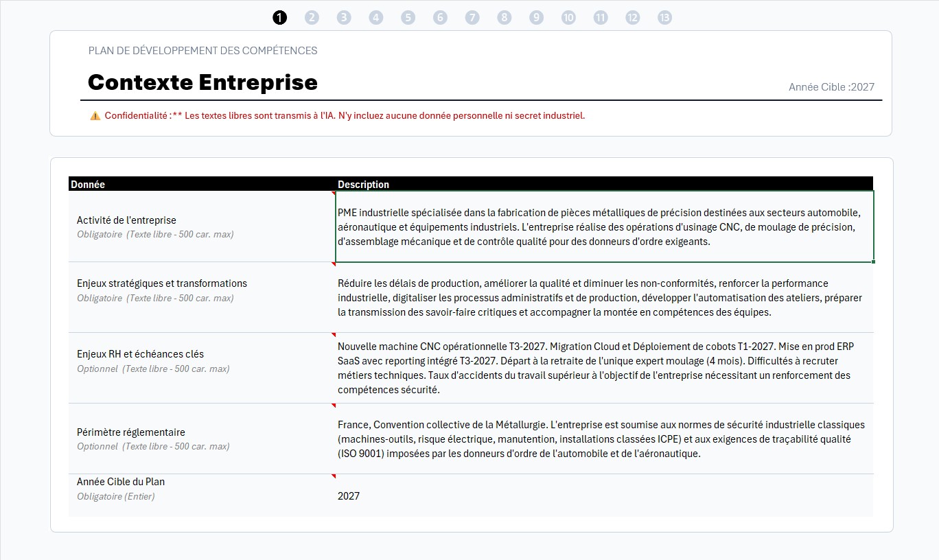Screen dimensions: 939x560
Task: Select the 'Enjeux stratégiques et transformations' label
Action: point(162,283)
